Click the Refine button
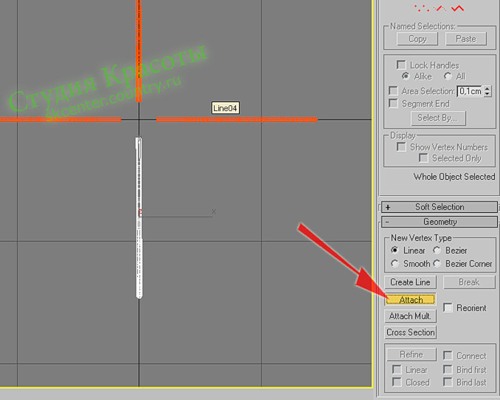The height and width of the screenshot is (400, 500). [x=412, y=354]
